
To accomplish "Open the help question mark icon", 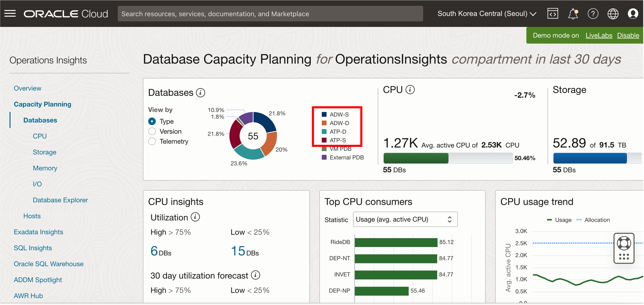I will (593, 14).
